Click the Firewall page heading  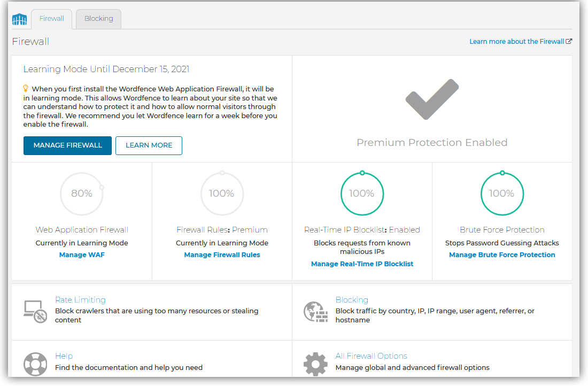(x=30, y=41)
